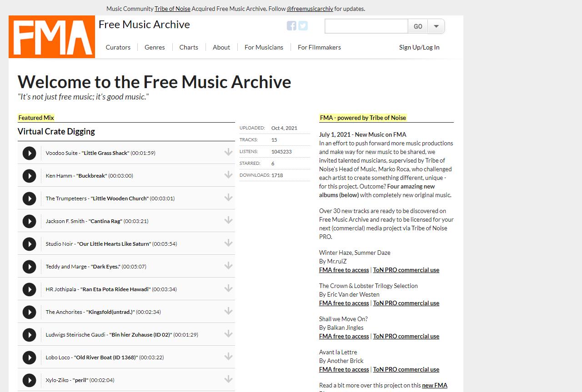The image size is (582, 392).
Task: Click the GO search button
Action: coord(418,26)
